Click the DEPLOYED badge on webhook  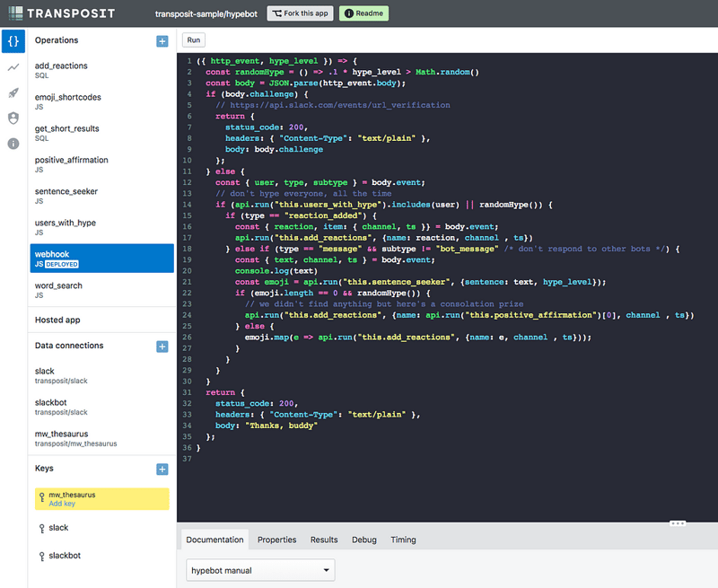62,264
